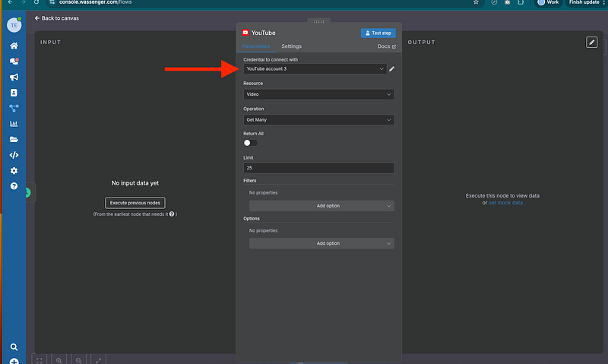
Task: Toggle the Return All switch
Action: coord(250,143)
